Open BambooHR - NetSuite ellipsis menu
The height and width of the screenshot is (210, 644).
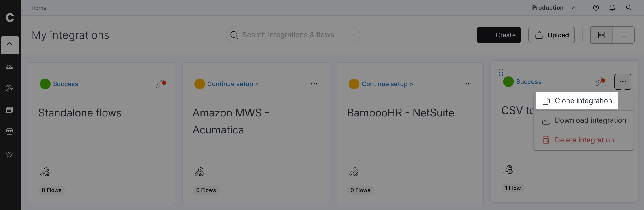click(468, 84)
